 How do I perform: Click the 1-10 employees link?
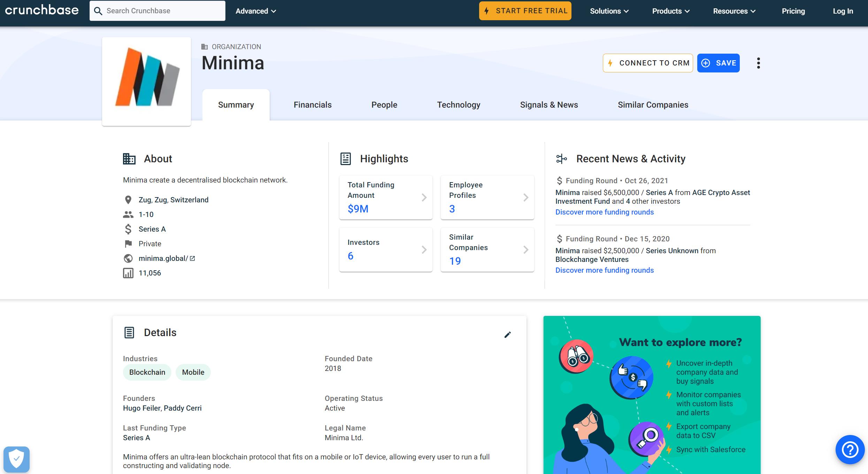(x=146, y=215)
